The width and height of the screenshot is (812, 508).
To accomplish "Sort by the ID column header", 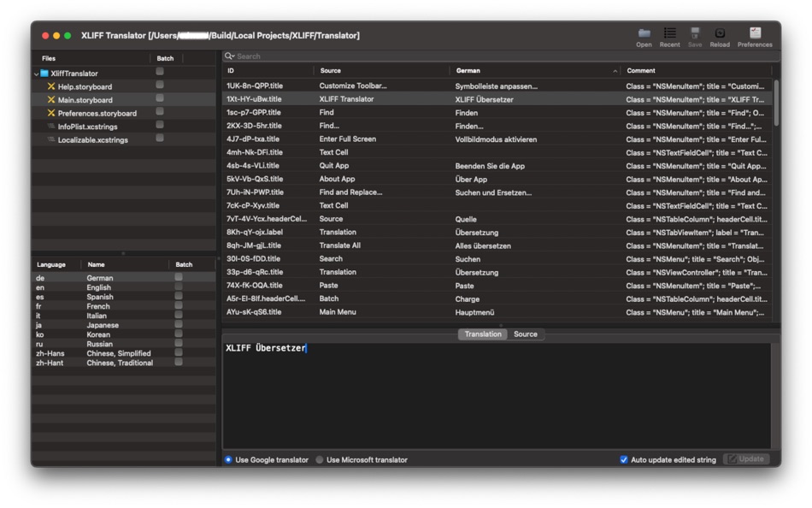I will 268,70.
